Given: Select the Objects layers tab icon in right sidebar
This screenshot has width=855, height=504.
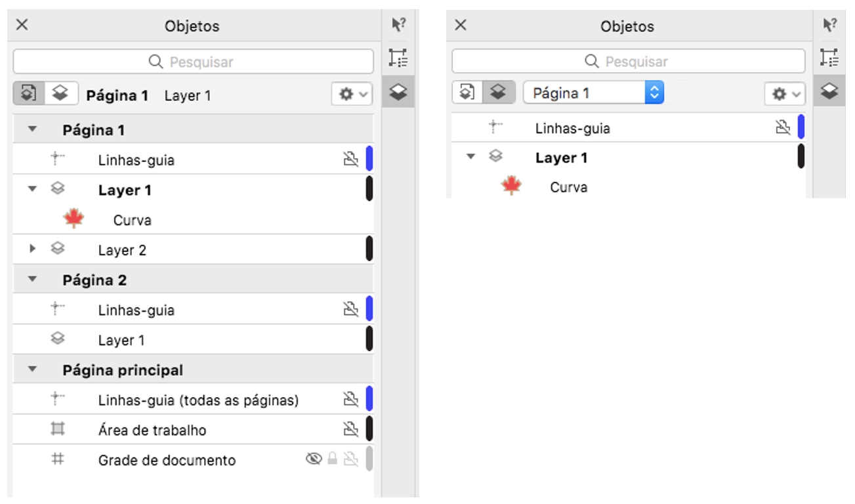Looking at the screenshot, I should pos(829,91).
